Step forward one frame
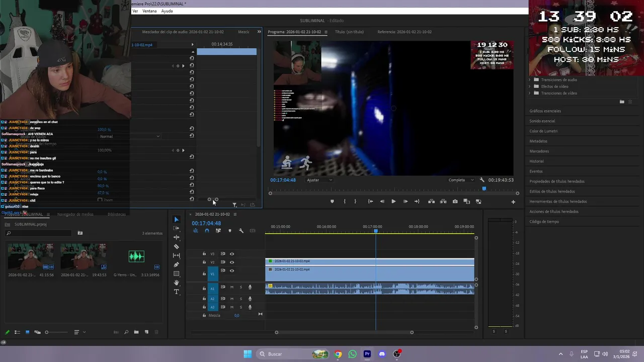This screenshot has height=362, width=644. (406, 202)
